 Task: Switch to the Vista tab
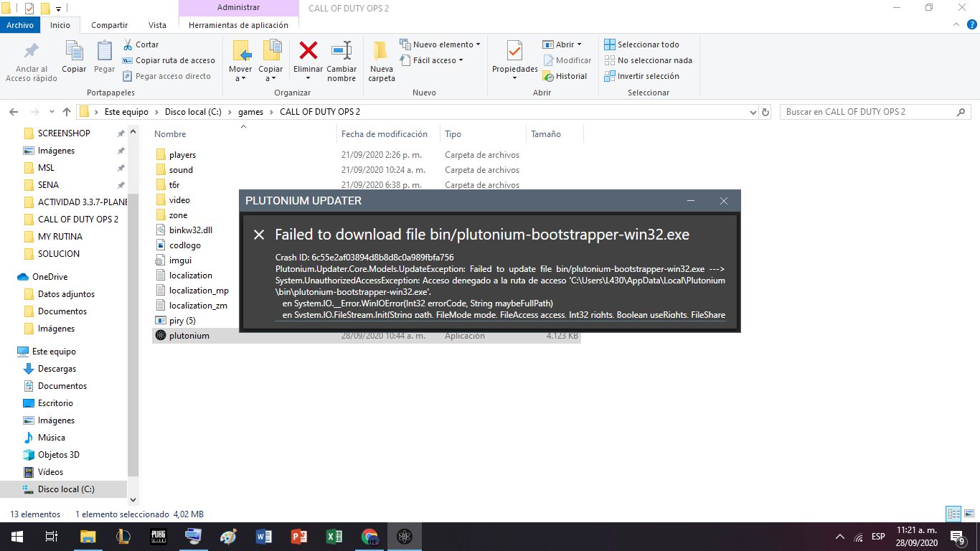point(157,25)
